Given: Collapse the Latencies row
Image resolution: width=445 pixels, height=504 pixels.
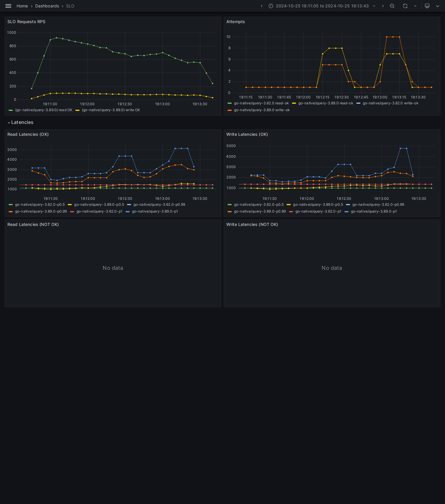Looking at the screenshot, I should click(x=20, y=122).
